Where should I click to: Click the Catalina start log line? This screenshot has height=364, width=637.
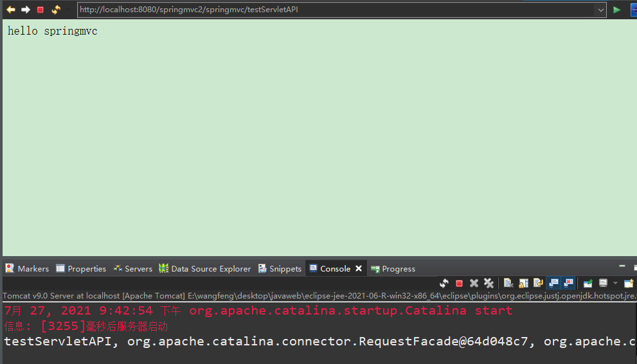[258, 311]
